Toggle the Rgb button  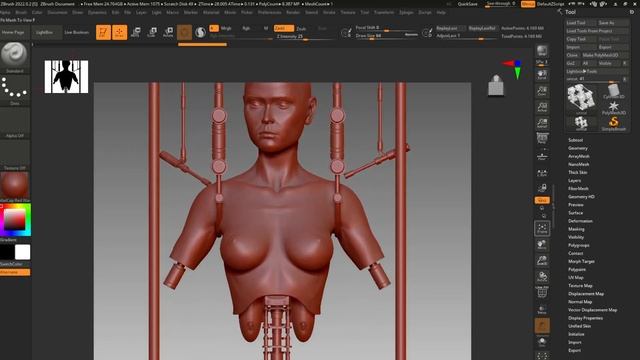click(246, 28)
